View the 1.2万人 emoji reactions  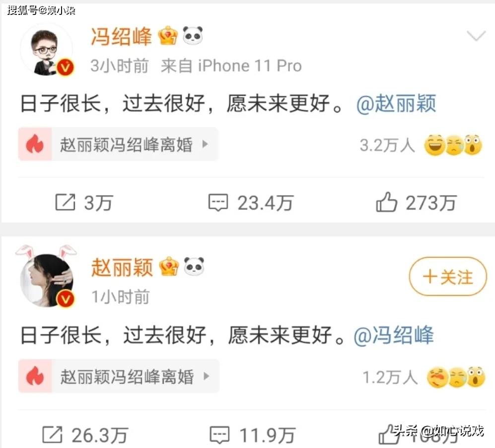[x=424, y=377]
